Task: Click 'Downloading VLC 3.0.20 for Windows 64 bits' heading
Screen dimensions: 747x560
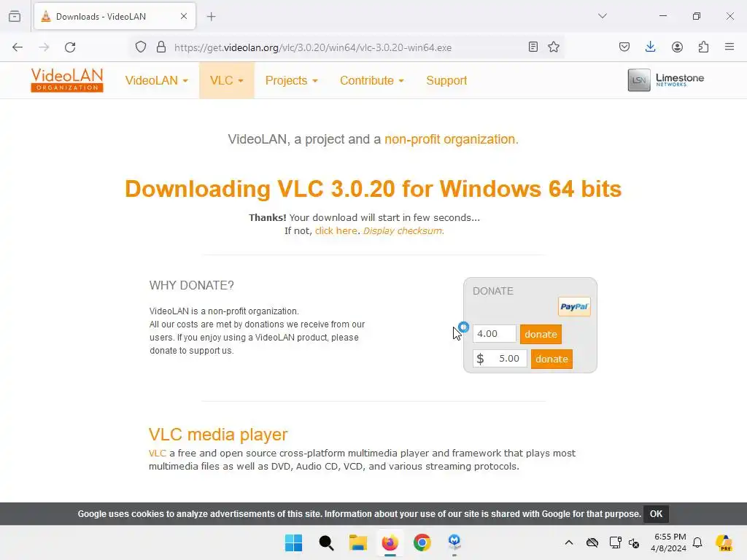Action: point(373,189)
